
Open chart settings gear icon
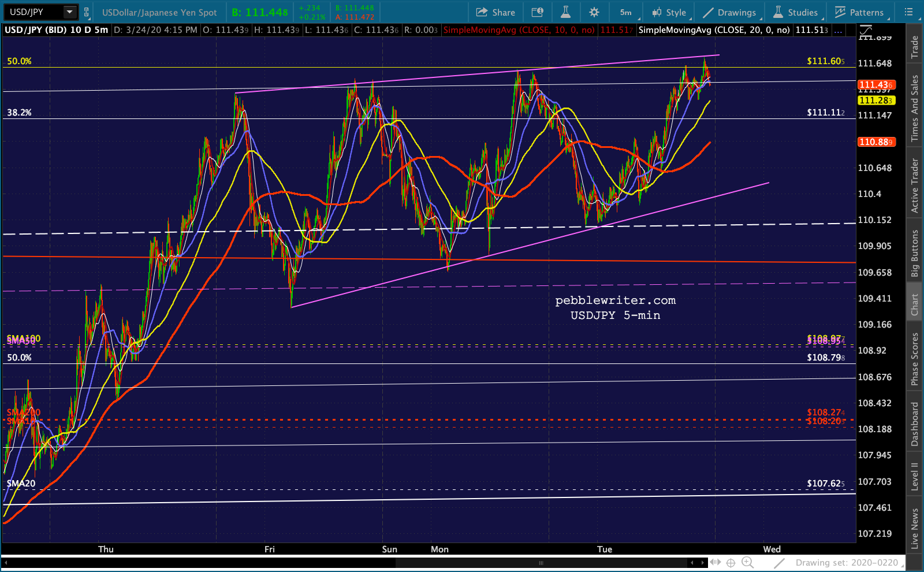[594, 12]
